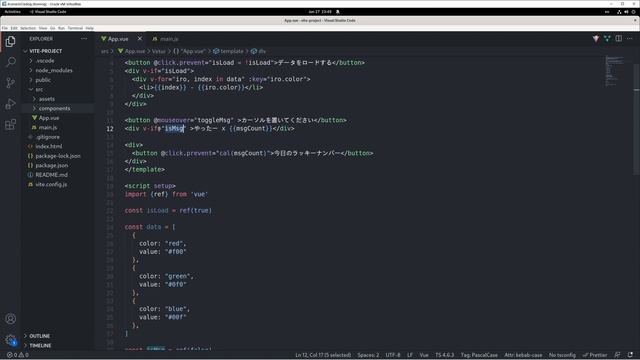Open the Run menu
The image size is (640, 360).
[x=62, y=28]
